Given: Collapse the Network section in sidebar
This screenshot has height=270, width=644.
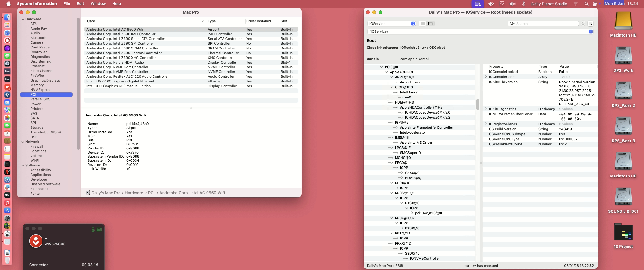Looking at the screenshot, I should (x=23, y=142).
